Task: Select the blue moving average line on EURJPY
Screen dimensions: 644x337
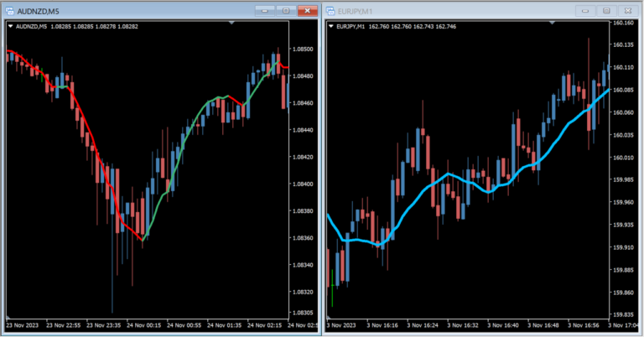Action: pos(450,174)
